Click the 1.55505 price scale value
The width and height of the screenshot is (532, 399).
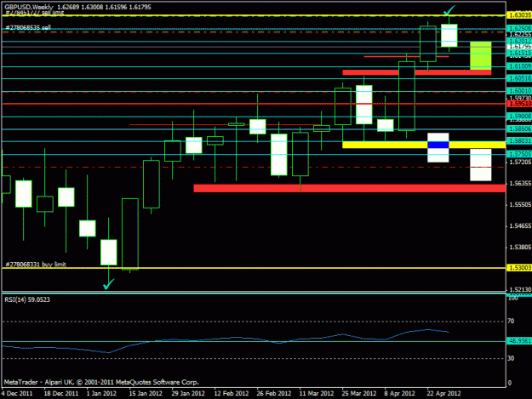520,205
